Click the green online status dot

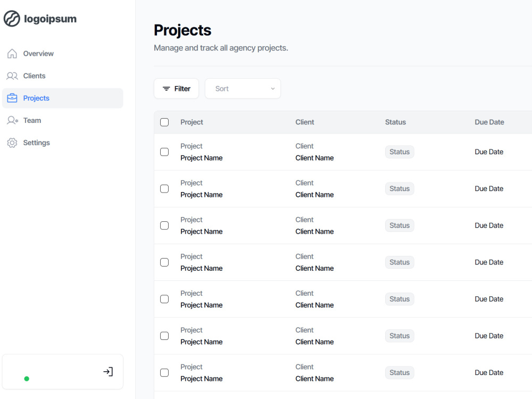point(27,379)
